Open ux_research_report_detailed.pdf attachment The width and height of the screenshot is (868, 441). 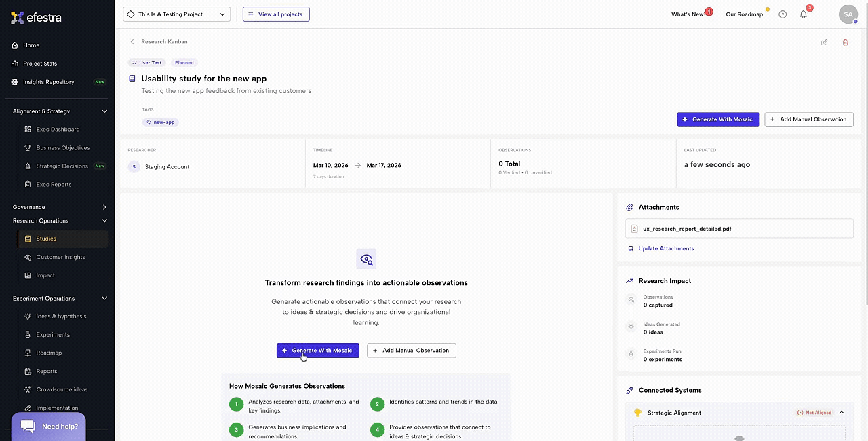pyautogui.click(x=686, y=229)
